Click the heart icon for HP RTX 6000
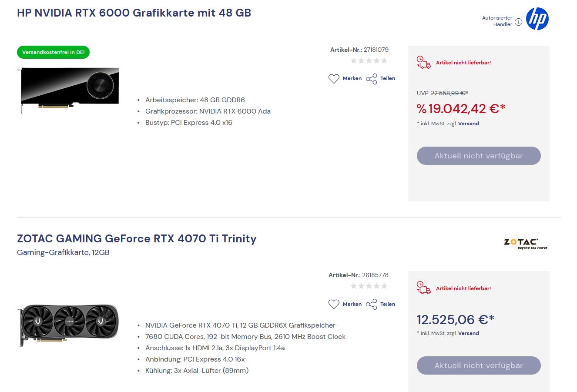 pyautogui.click(x=334, y=79)
